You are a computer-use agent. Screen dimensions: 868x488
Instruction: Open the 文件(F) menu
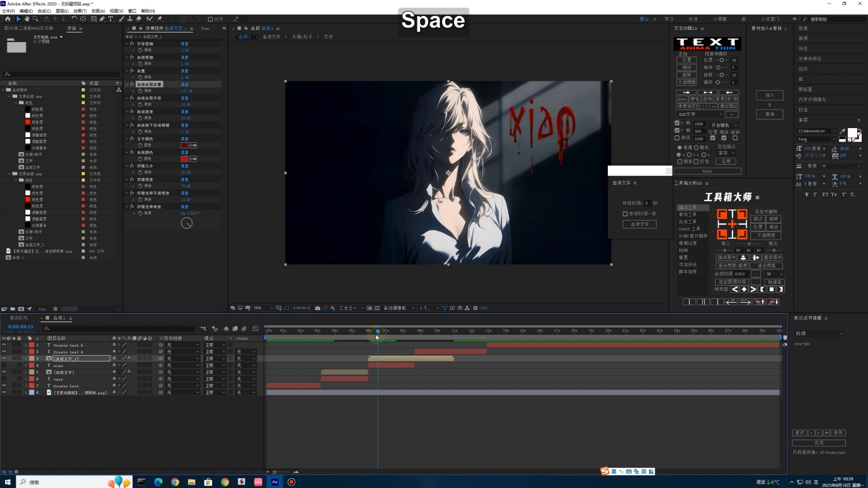(x=8, y=11)
